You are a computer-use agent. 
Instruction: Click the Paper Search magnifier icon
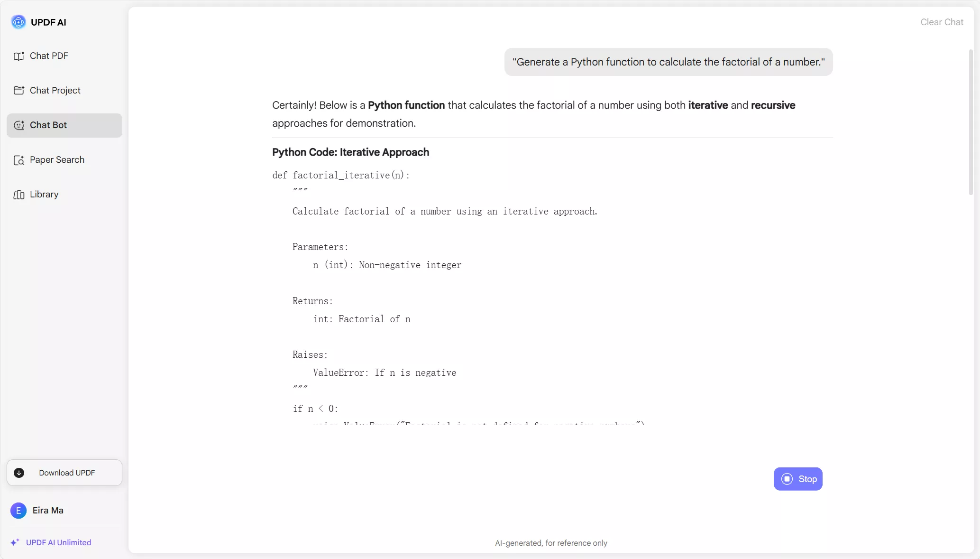click(x=19, y=160)
